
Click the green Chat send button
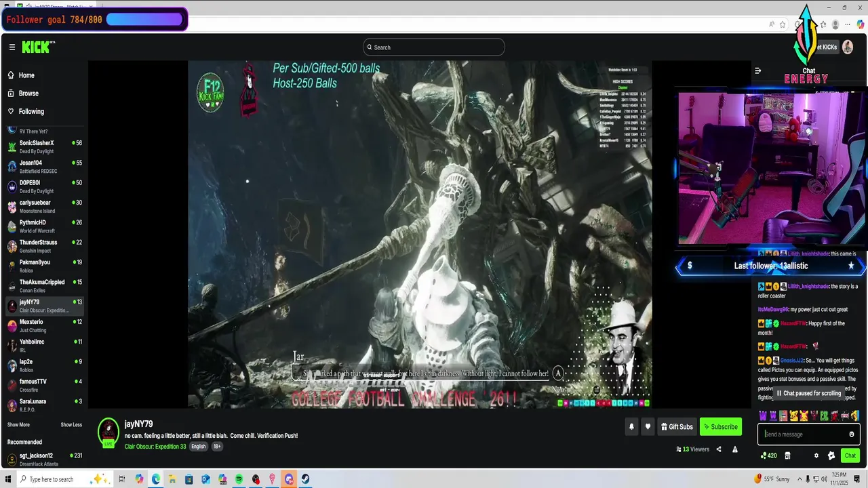click(850, 455)
